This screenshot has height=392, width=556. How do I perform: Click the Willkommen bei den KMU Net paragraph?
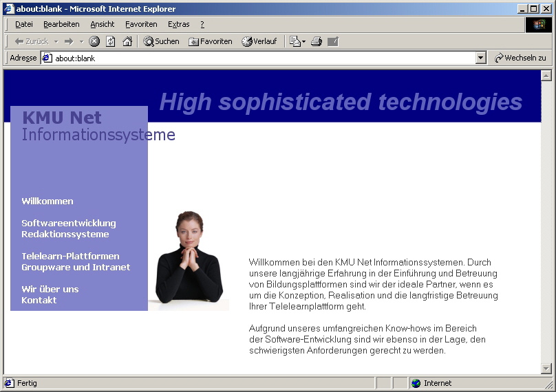374,284
